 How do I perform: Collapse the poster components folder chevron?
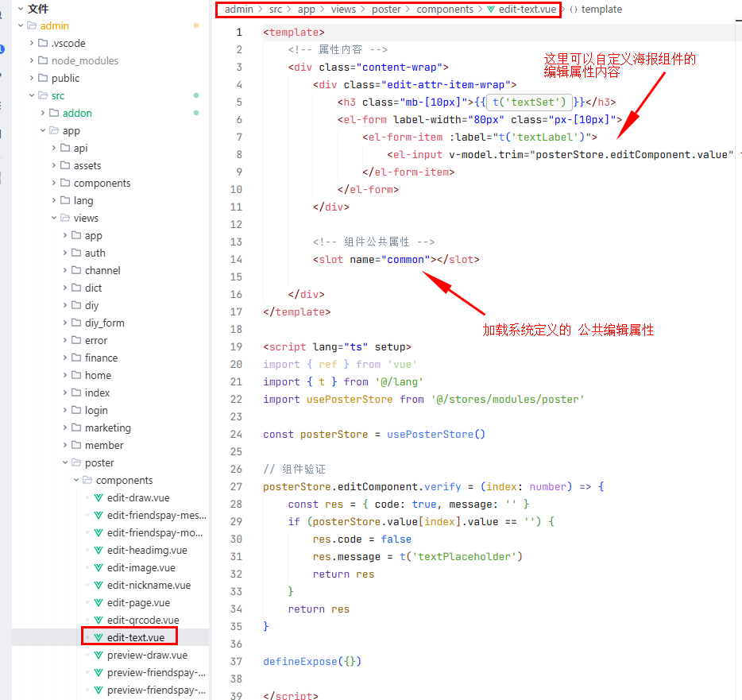[x=76, y=481]
